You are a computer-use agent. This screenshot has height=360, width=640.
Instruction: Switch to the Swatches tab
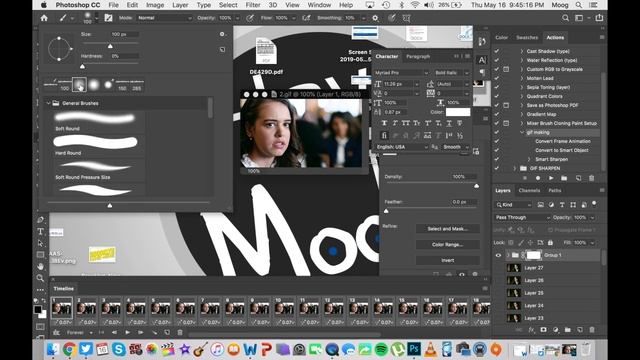point(527,38)
